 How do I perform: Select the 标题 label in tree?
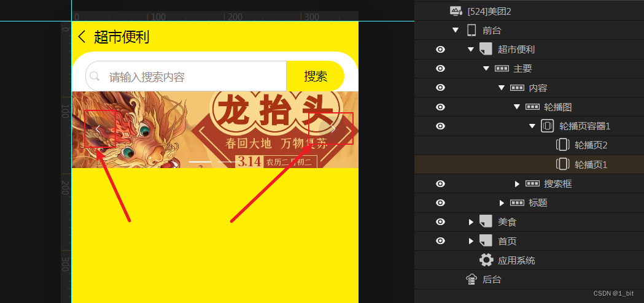click(x=538, y=203)
